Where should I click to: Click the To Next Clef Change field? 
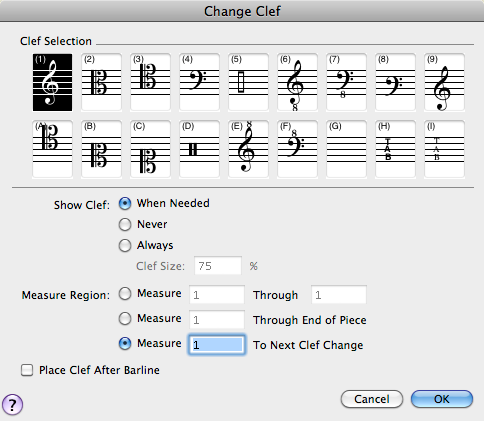[x=217, y=345]
